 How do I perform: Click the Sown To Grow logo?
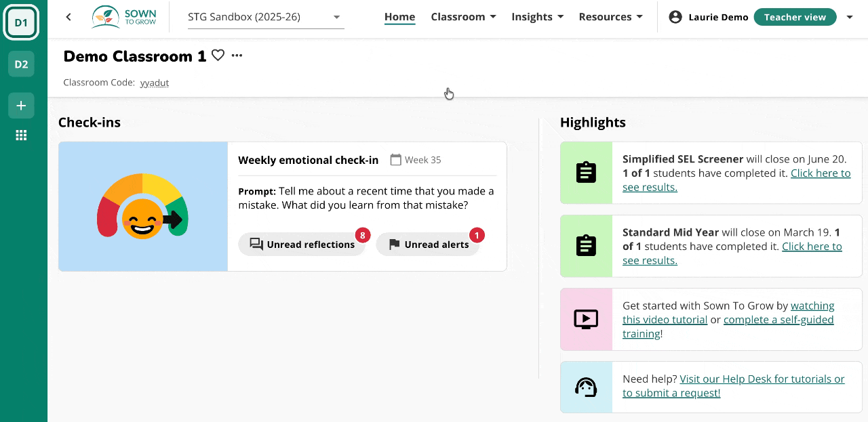tap(125, 18)
